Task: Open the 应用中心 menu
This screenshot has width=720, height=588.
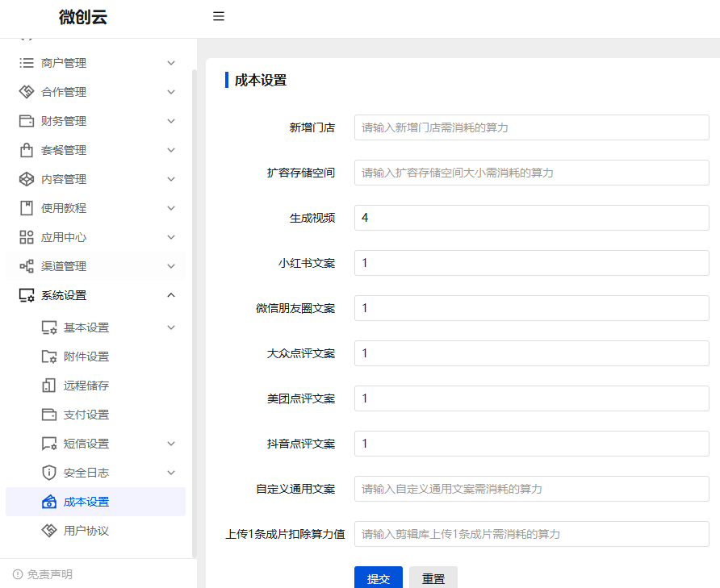Action: (95, 237)
